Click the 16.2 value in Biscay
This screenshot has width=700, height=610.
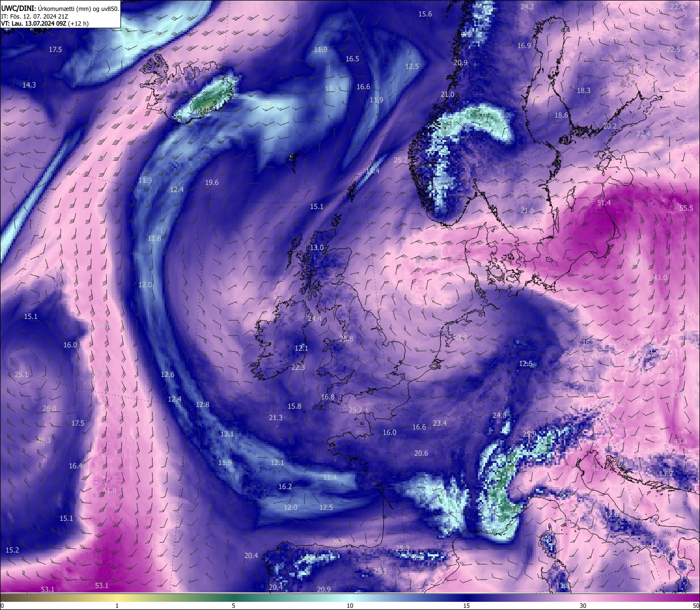click(285, 486)
